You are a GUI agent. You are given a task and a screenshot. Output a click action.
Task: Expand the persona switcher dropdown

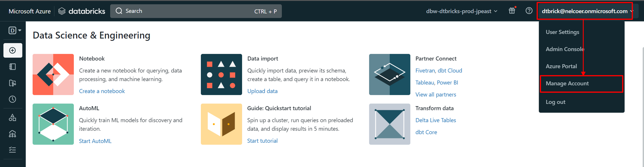click(15, 31)
